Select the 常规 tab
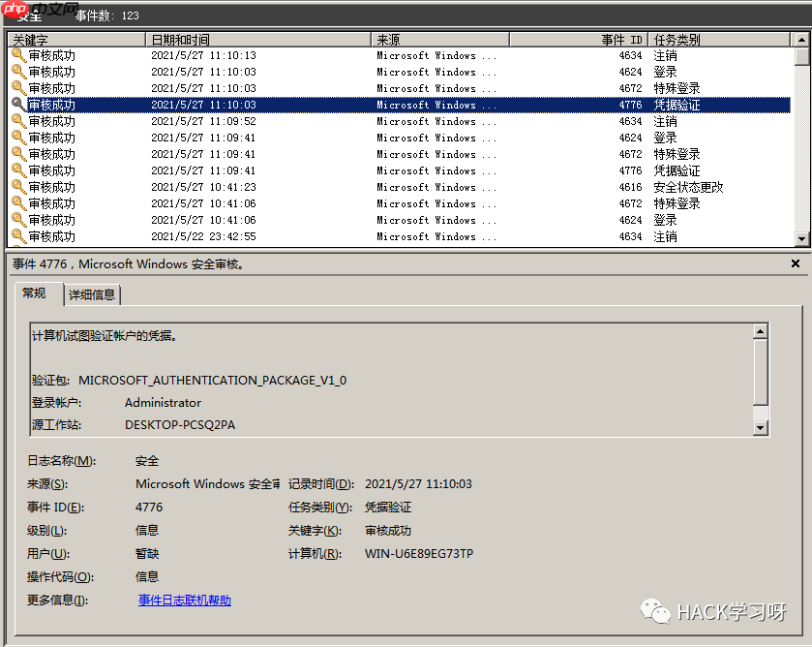 [x=37, y=295]
